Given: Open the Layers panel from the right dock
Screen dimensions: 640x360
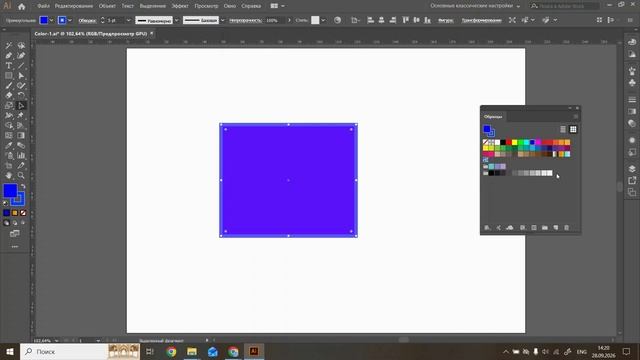Looking at the screenshot, I should [x=632, y=169].
